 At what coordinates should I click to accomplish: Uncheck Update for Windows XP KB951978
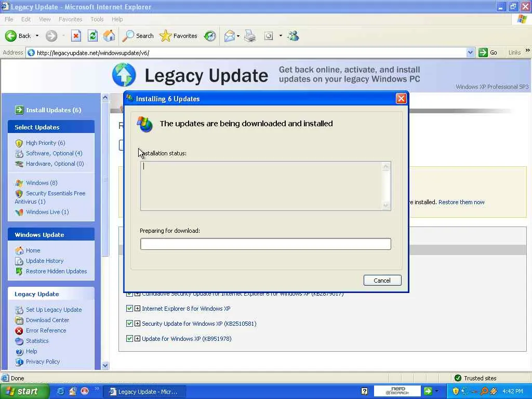coord(129,338)
